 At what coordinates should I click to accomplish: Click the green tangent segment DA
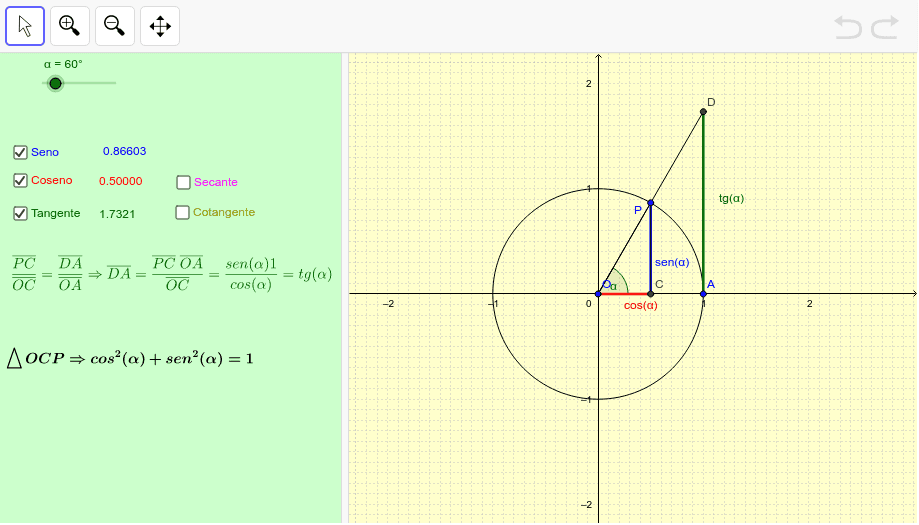[703, 202]
